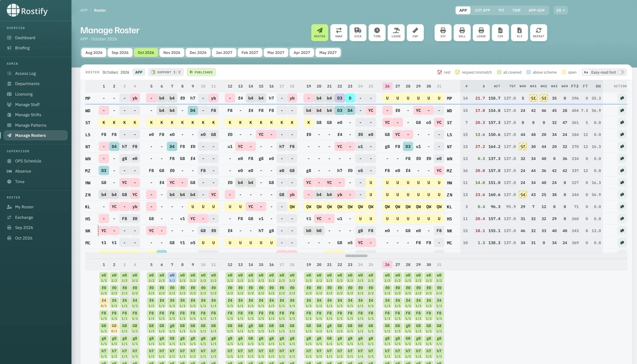Switch to the OJT APP tab
Viewport: 637px width, 364px height.
coord(482,10)
